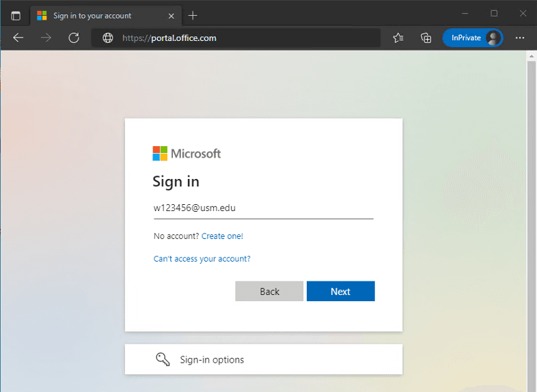
Task: Open the 'Create one!' link
Action: coord(222,236)
